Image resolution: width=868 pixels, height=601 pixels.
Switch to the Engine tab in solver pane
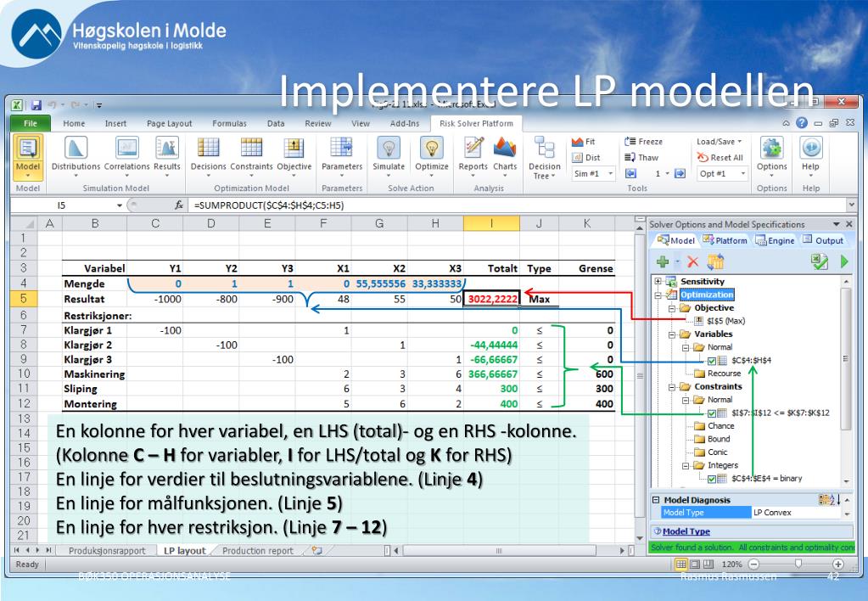[x=775, y=240]
